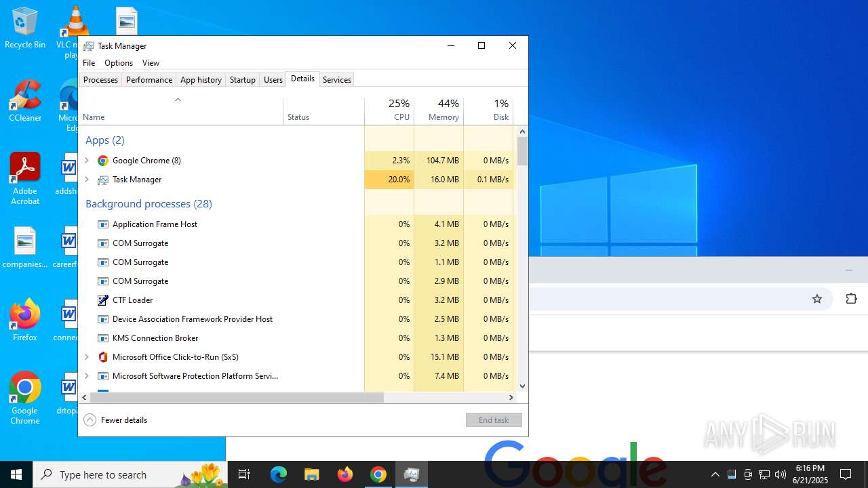Open the CCleaner desktop icon

(25, 100)
